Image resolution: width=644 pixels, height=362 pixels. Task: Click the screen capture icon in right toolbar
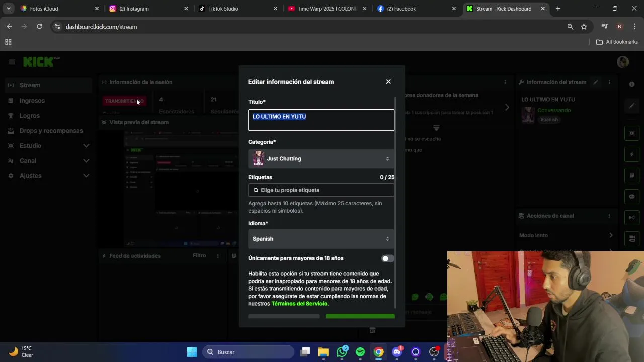[632, 133]
